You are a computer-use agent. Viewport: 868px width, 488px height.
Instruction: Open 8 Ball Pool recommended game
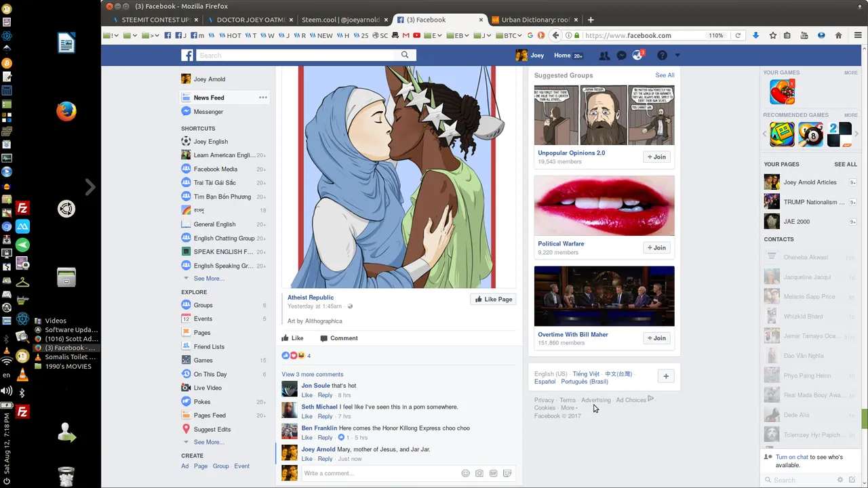(811, 134)
